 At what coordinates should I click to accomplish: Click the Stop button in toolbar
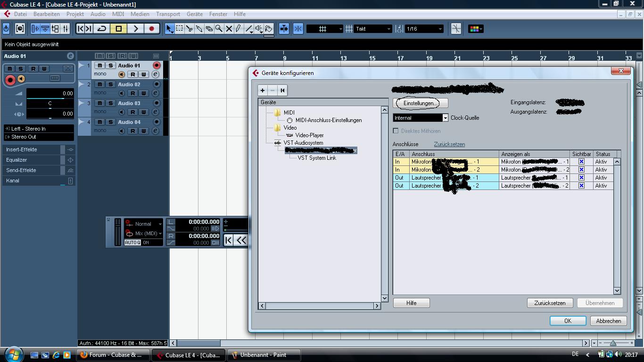(x=119, y=29)
